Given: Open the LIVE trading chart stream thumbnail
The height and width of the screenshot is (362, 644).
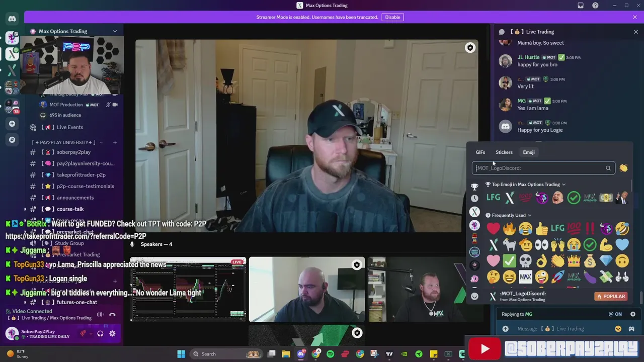Looking at the screenshot, I should pyautogui.click(x=188, y=289).
